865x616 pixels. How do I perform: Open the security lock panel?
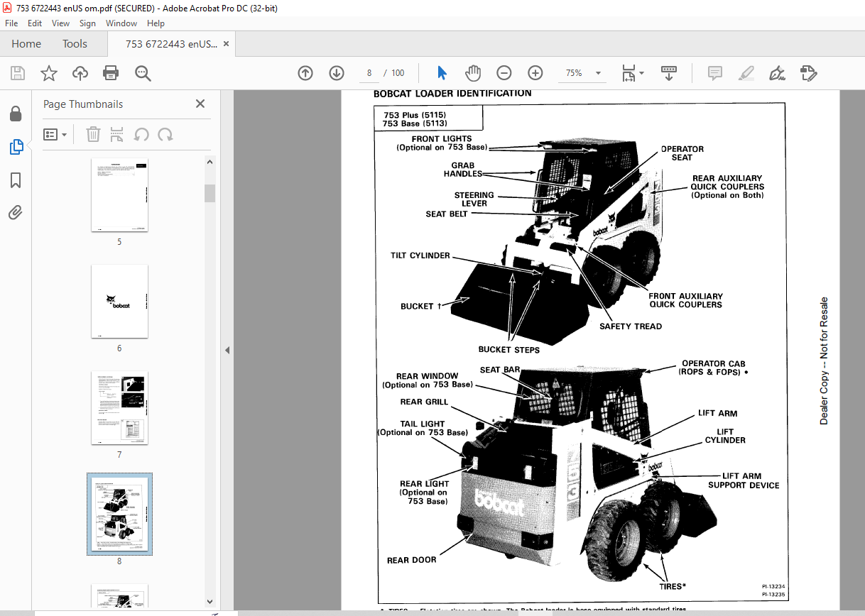click(16, 114)
